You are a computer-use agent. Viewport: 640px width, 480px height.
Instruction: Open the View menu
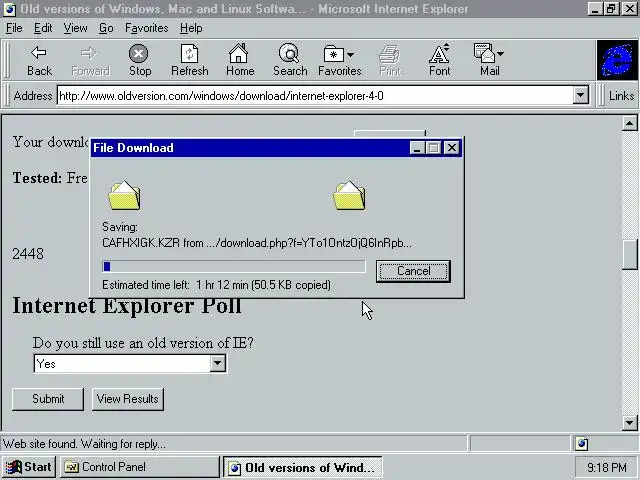point(76,28)
